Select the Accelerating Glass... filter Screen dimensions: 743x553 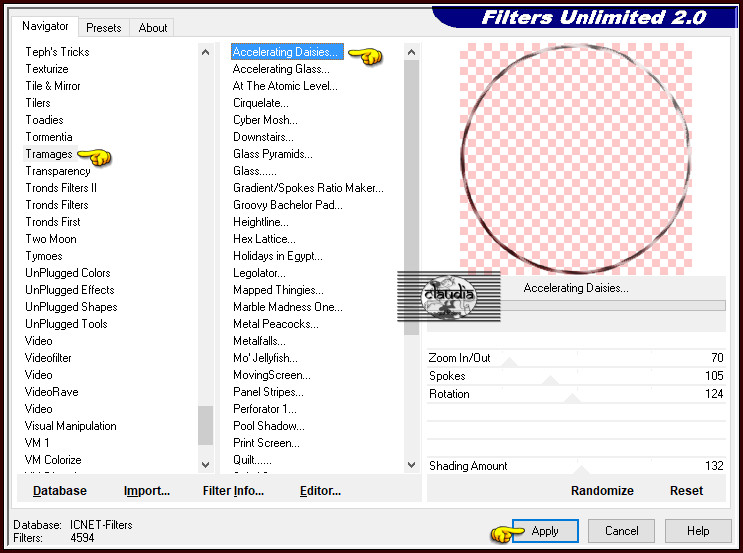coord(281,69)
